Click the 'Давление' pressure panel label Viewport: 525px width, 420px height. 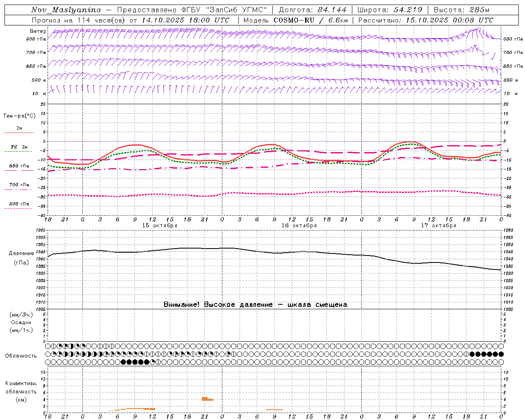pyautogui.click(x=21, y=253)
